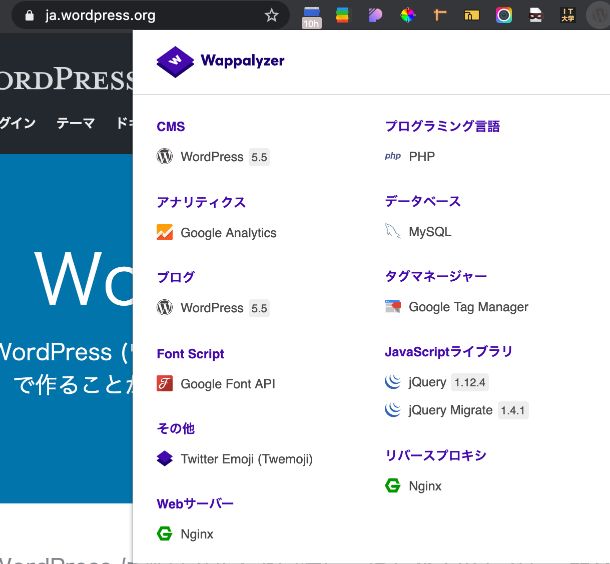Image resolution: width=610 pixels, height=564 pixels.
Task: Open the yellow folder-like extension icon
Action: tap(472, 16)
